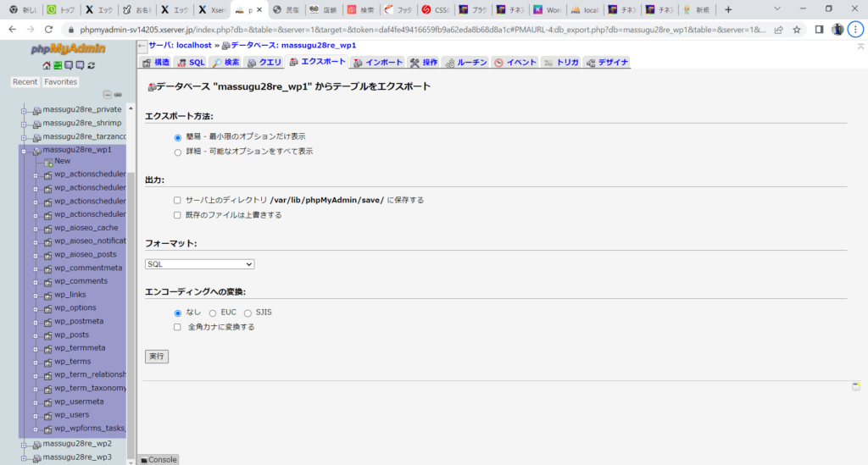Viewport: 868px width, 465px height.
Task: Click the green logout icon under the logo
Action: point(58,65)
